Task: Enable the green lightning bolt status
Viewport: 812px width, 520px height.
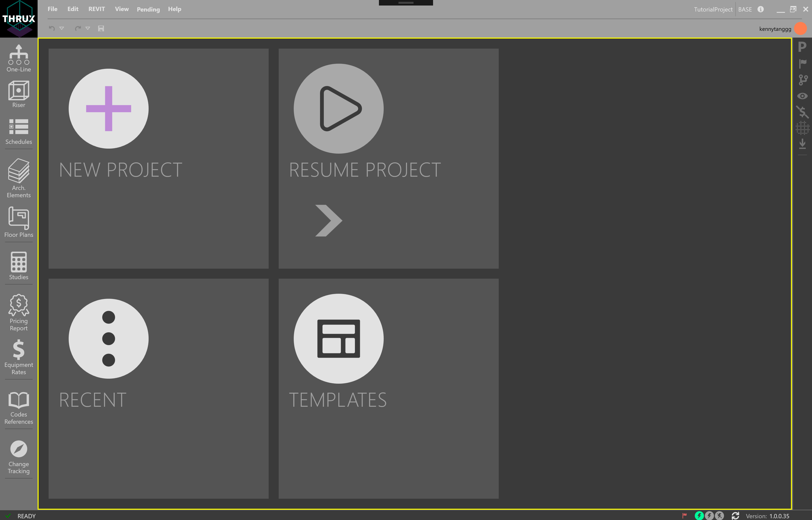Action: (x=699, y=515)
